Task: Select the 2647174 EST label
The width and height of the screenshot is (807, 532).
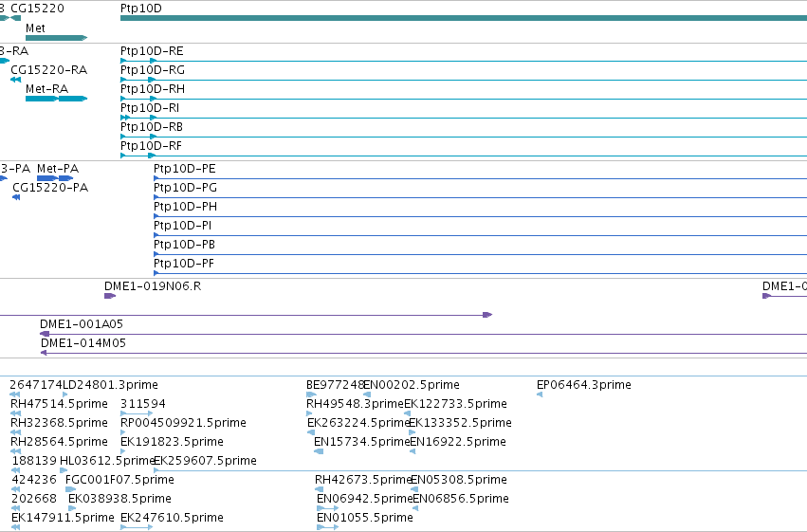Action: tap(35, 385)
